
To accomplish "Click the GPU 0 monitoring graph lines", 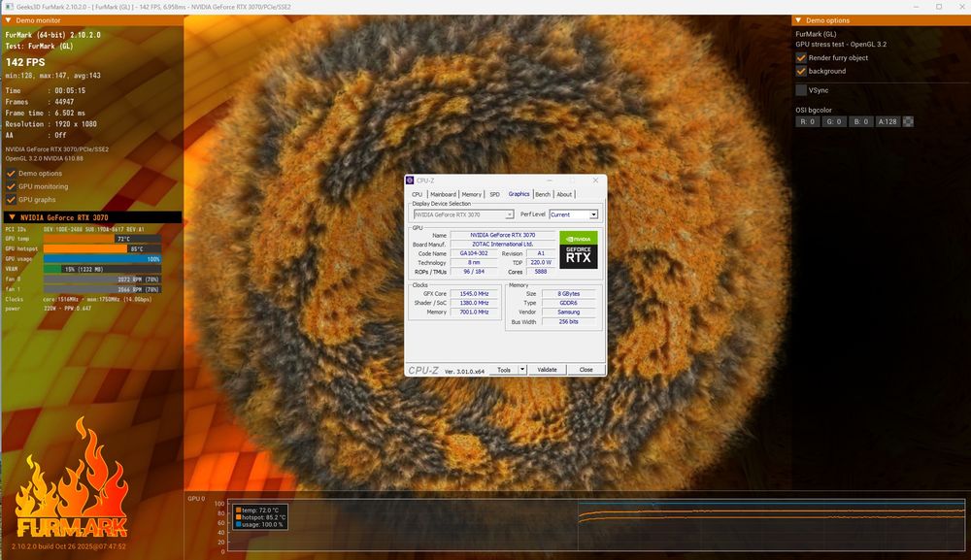I will click(x=772, y=513).
